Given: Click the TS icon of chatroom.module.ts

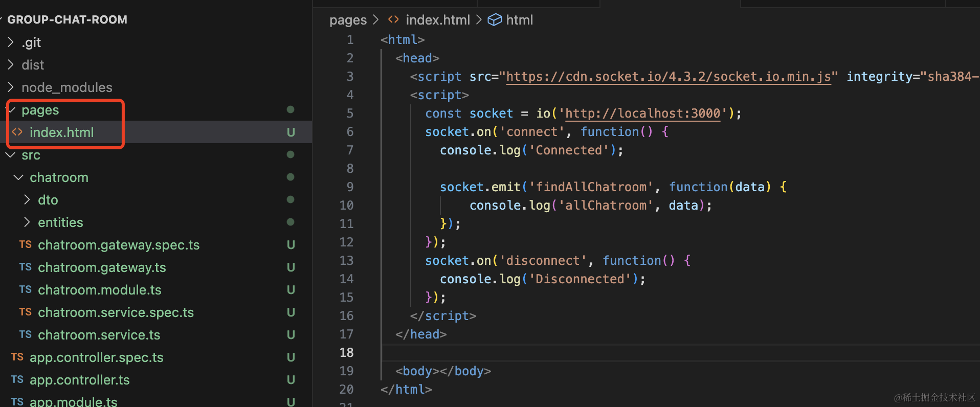Looking at the screenshot, I should (26, 290).
